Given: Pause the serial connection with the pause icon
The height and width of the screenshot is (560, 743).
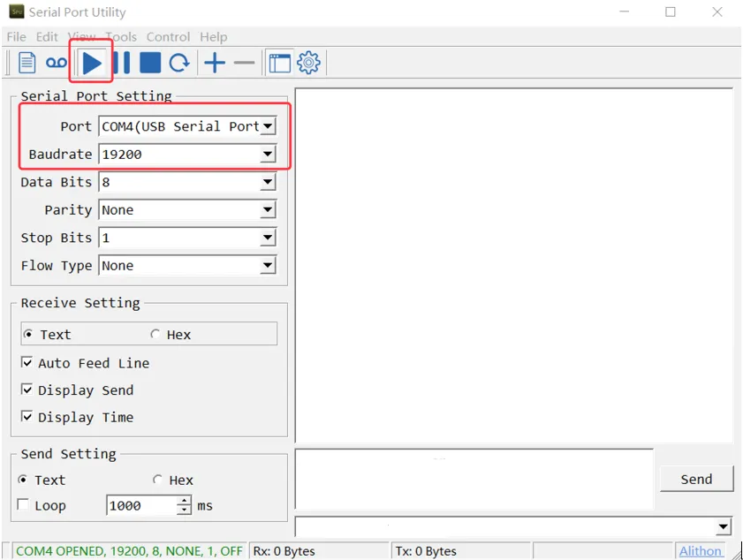Looking at the screenshot, I should [122, 63].
